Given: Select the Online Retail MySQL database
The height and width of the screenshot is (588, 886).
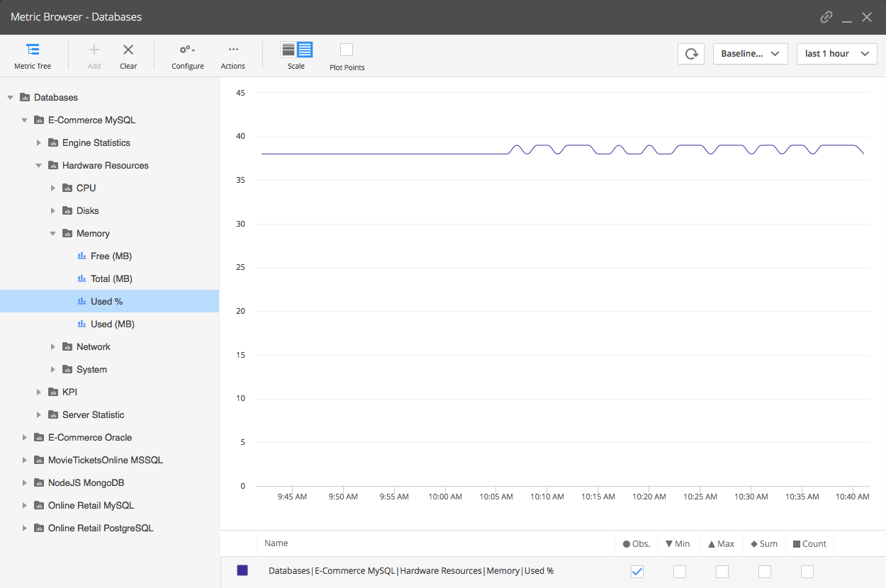Looking at the screenshot, I should pyautogui.click(x=91, y=505).
